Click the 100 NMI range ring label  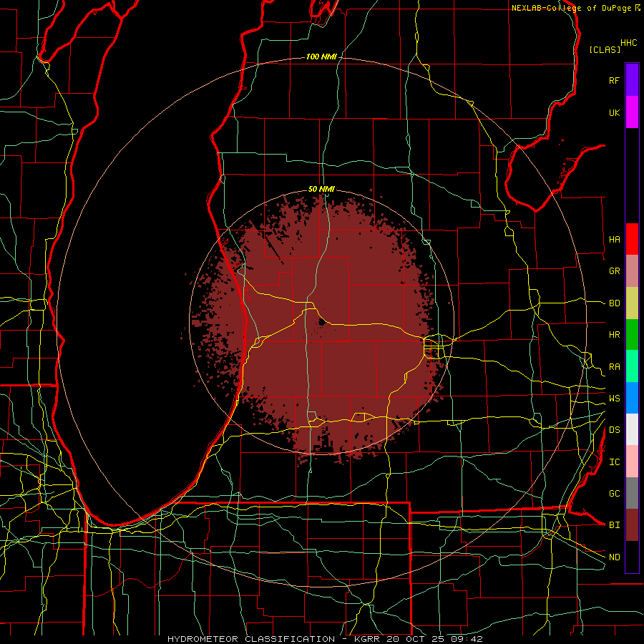pos(321,57)
